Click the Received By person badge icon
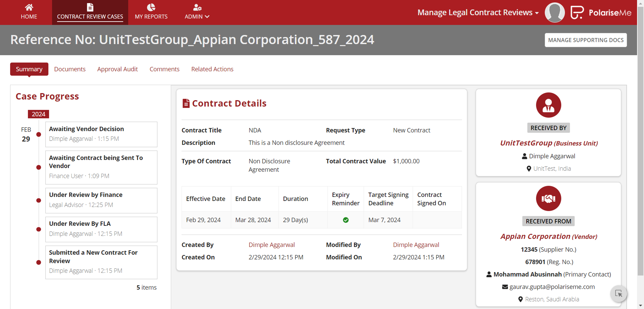The image size is (644, 309). pyautogui.click(x=548, y=105)
